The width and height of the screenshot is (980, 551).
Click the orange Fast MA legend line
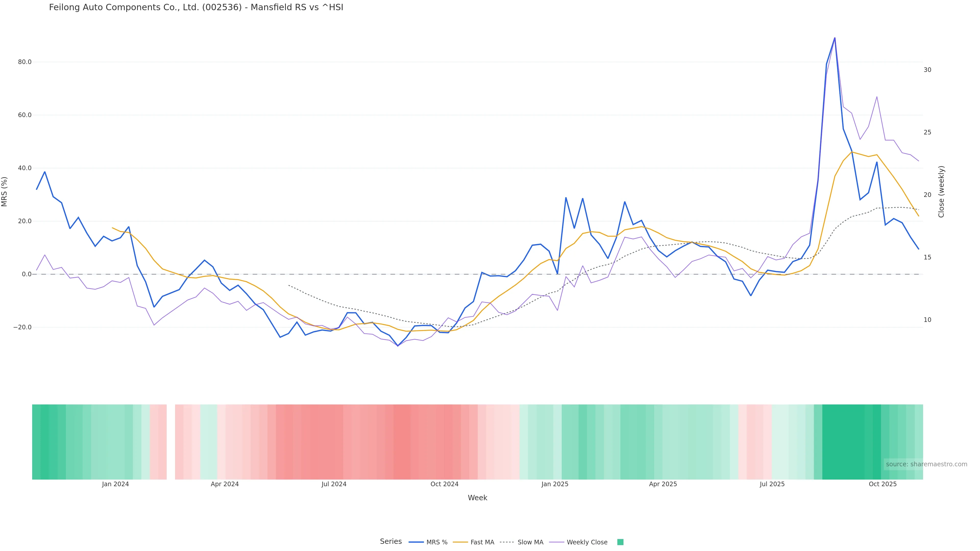pyautogui.click(x=460, y=542)
